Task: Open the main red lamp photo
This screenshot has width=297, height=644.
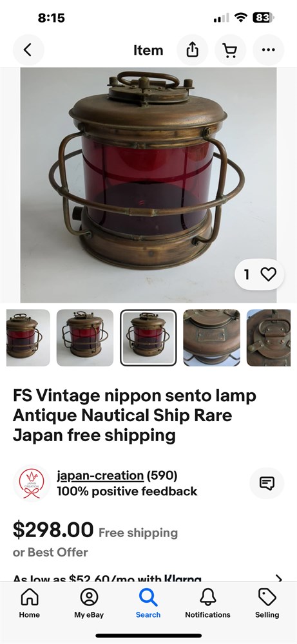Action: (148, 185)
